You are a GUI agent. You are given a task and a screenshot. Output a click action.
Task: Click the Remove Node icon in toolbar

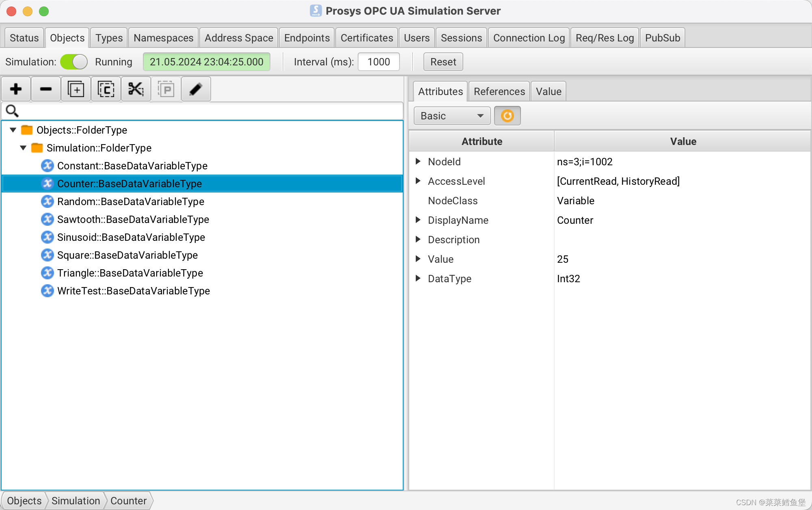[45, 90]
